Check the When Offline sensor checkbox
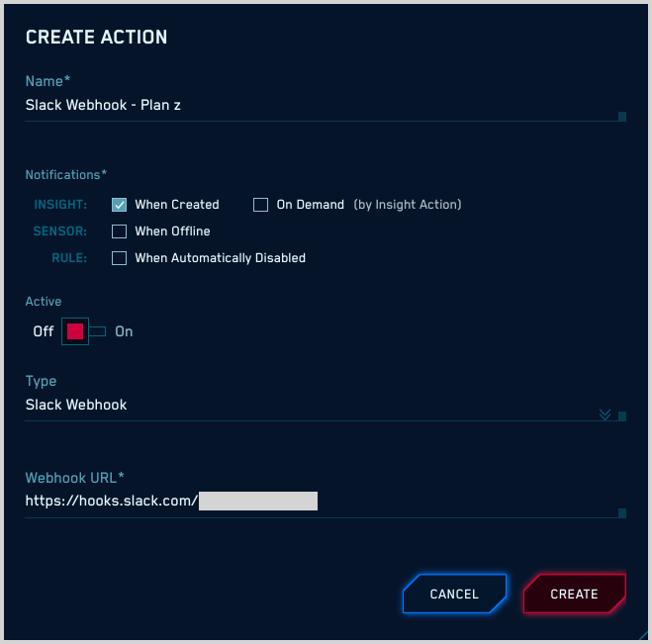Screen dimensions: 652x644 pos(120,231)
